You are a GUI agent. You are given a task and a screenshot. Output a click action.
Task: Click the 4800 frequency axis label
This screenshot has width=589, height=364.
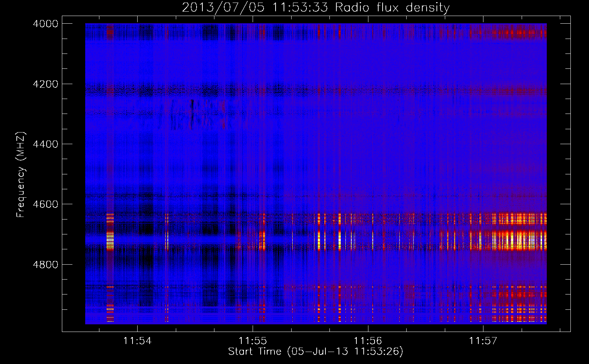tap(46, 265)
